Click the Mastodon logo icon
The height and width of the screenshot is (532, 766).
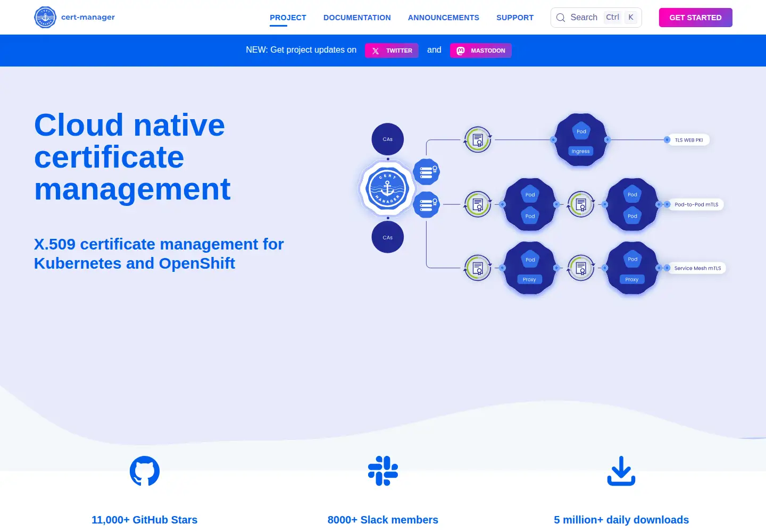click(461, 51)
